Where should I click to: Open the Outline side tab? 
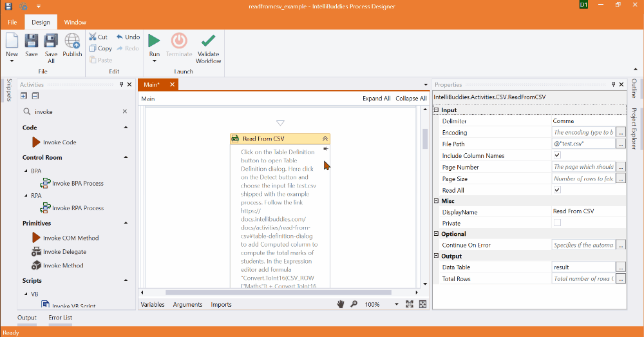click(x=634, y=88)
